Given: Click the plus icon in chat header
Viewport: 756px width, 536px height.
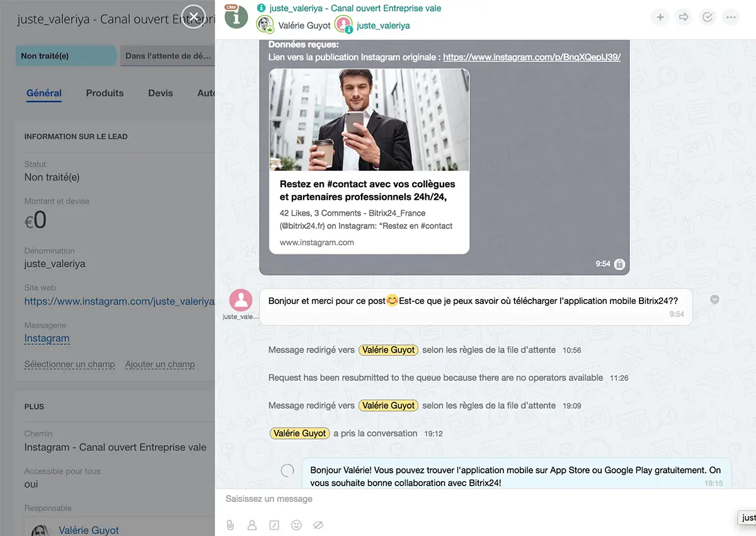Looking at the screenshot, I should (660, 17).
